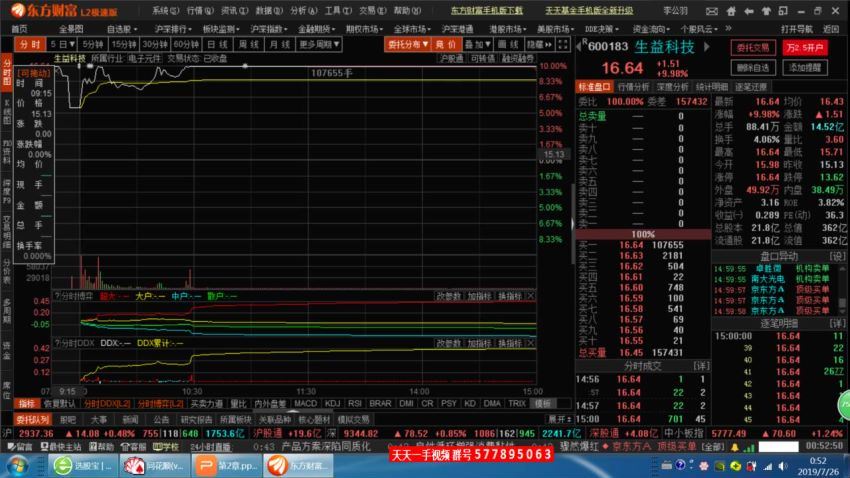Open the 分析 menu
Screen dimensions: 850x478
[x=304, y=10]
